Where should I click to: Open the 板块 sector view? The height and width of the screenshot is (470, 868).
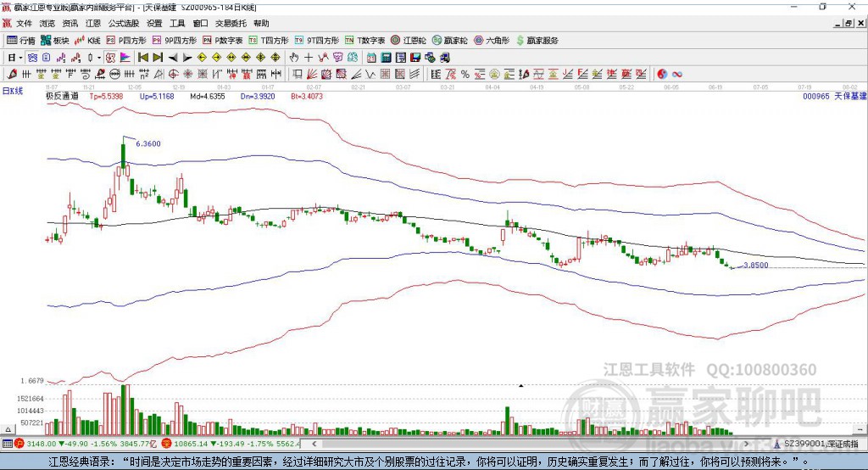click(55, 41)
